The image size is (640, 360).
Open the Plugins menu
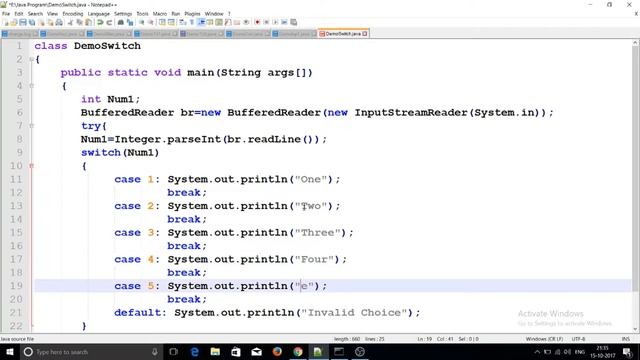[192, 14]
